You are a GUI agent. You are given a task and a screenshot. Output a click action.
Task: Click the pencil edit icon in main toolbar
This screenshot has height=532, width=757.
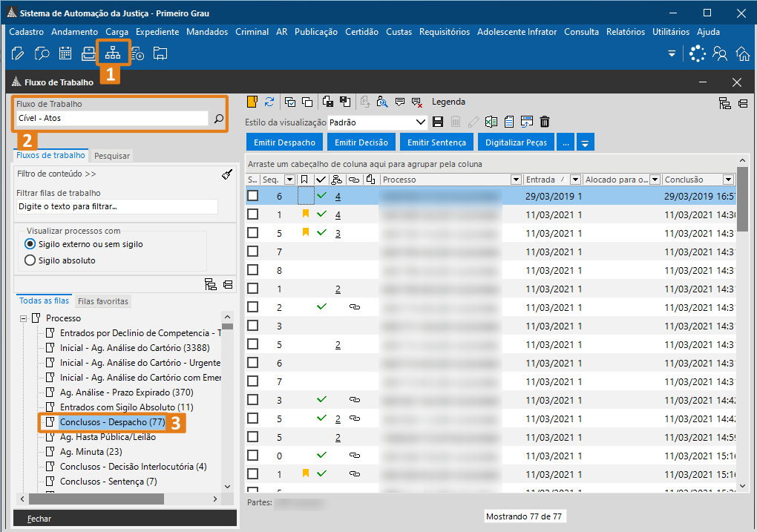18,53
